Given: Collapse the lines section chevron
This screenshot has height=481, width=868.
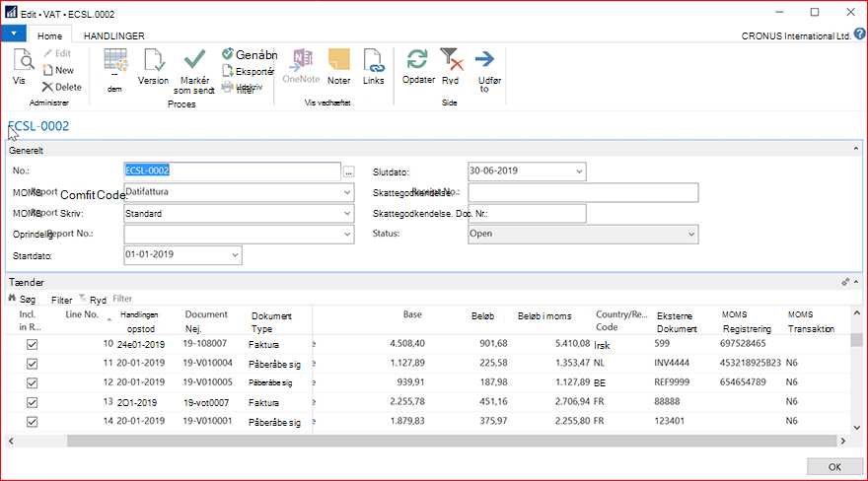Looking at the screenshot, I should 856,282.
